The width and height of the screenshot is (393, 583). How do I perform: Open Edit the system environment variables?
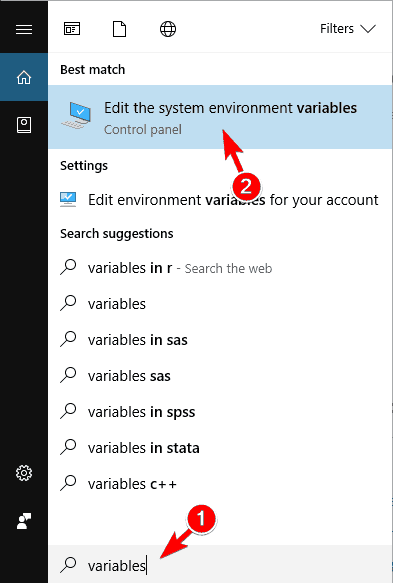tap(220, 117)
